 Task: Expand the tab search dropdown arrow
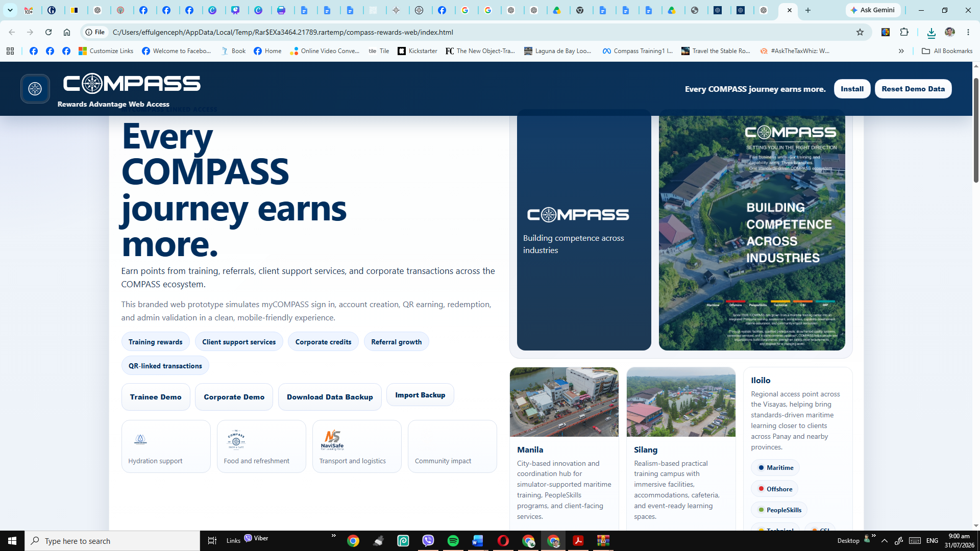(x=10, y=10)
